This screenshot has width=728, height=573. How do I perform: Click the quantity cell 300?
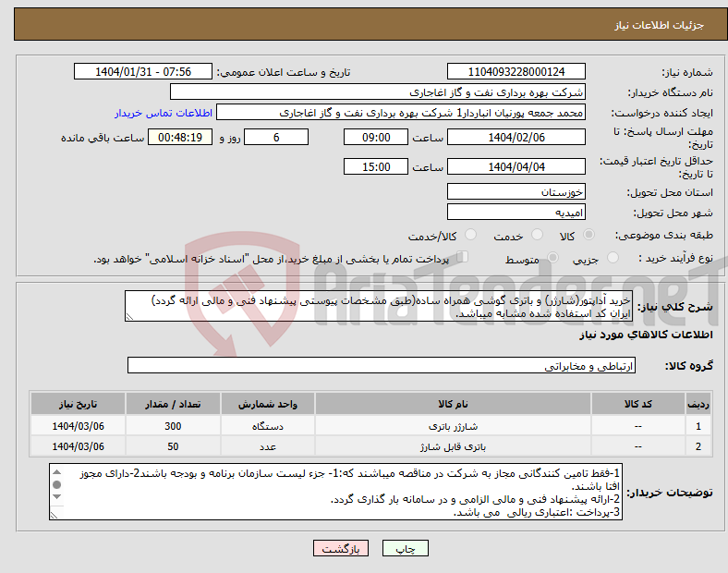(173, 426)
